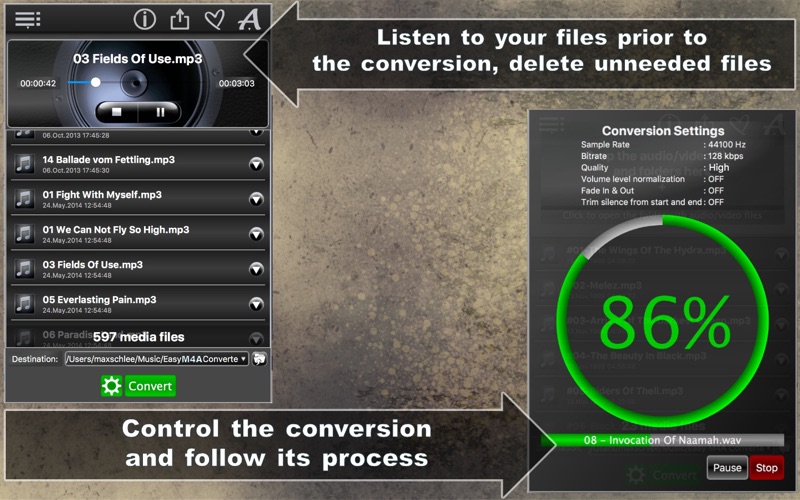Select 01 We Can Not Fly So High.mp3 file name
Screen dimensions: 800x500
[x=116, y=230]
